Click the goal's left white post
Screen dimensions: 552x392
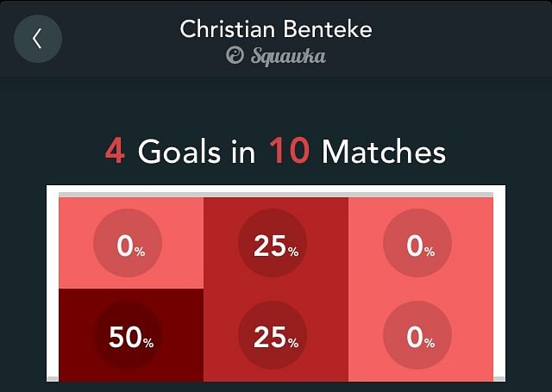click(53, 283)
